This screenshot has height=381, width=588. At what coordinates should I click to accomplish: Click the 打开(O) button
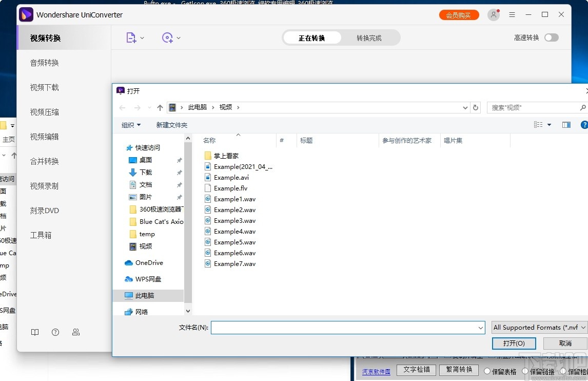click(x=514, y=343)
